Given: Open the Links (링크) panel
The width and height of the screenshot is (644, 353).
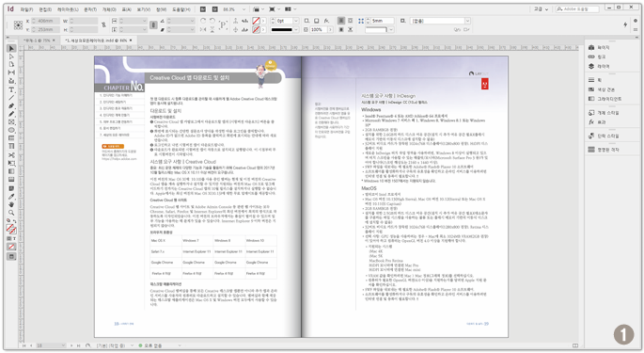Looking at the screenshot, I should [597, 56].
